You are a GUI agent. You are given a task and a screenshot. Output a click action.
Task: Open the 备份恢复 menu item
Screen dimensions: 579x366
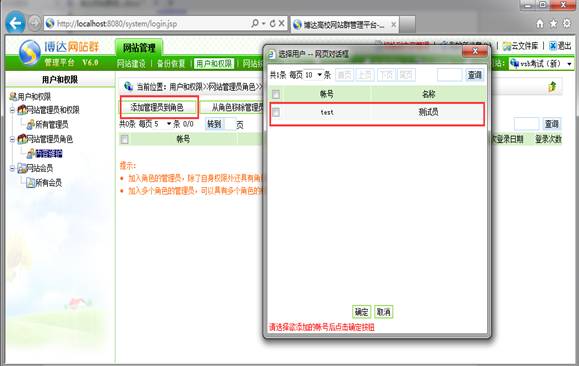[171, 64]
